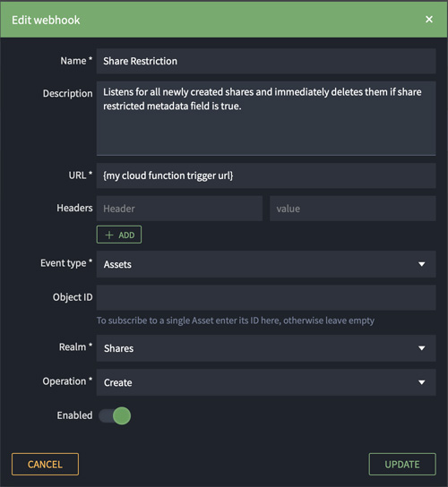This screenshot has width=448, height=487.
Task: Click CANCEL to discard webhook changes
Action: pos(45,465)
